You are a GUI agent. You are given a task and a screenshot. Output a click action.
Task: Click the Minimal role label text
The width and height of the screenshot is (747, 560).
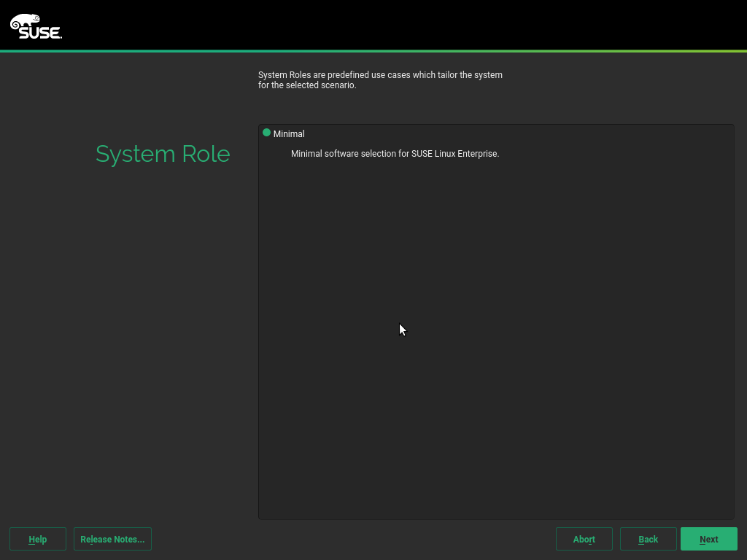[x=289, y=134]
